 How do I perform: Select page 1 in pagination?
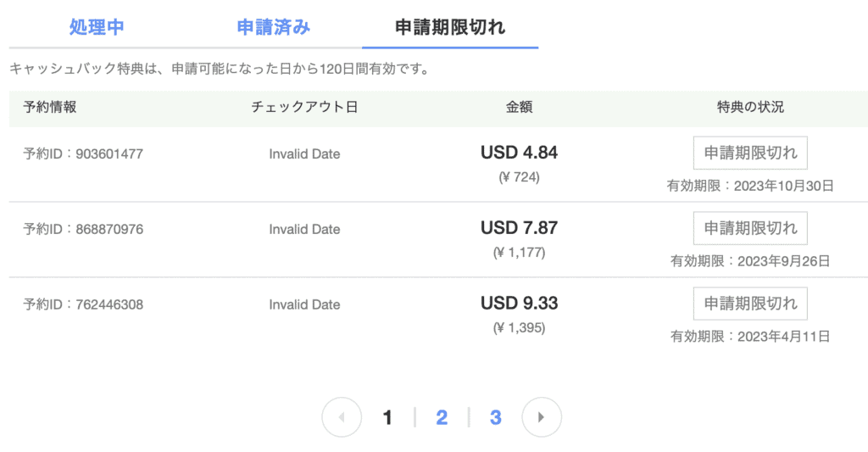(387, 417)
